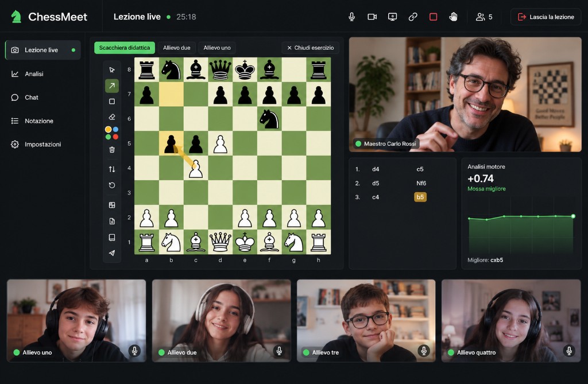Viewport: 588px width, 384px height.
Task: Click Chiudi esercizio button
Action: click(311, 48)
